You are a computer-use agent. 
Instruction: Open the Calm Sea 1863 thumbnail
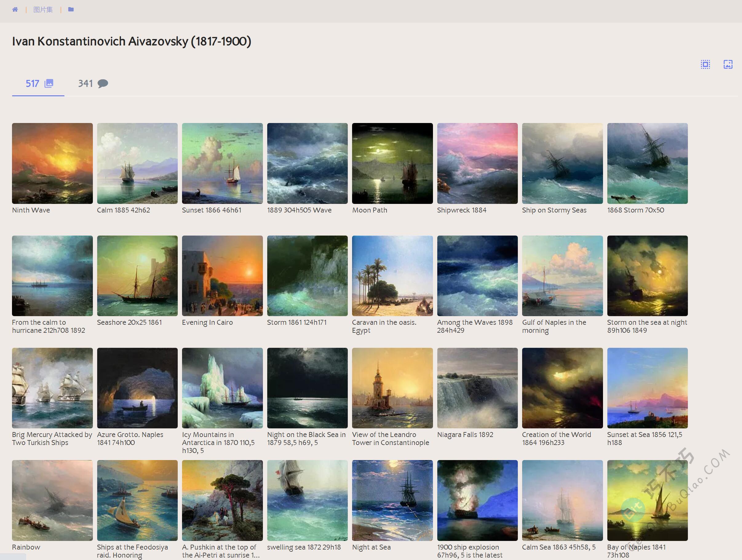pyautogui.click(x=562, y=500)
